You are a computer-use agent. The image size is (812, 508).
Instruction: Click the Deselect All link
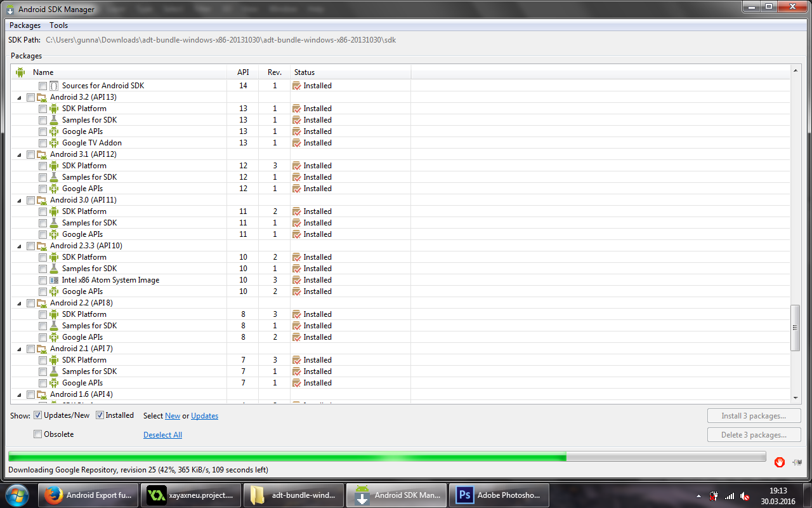pyautogui.click(x=162, y=435)
